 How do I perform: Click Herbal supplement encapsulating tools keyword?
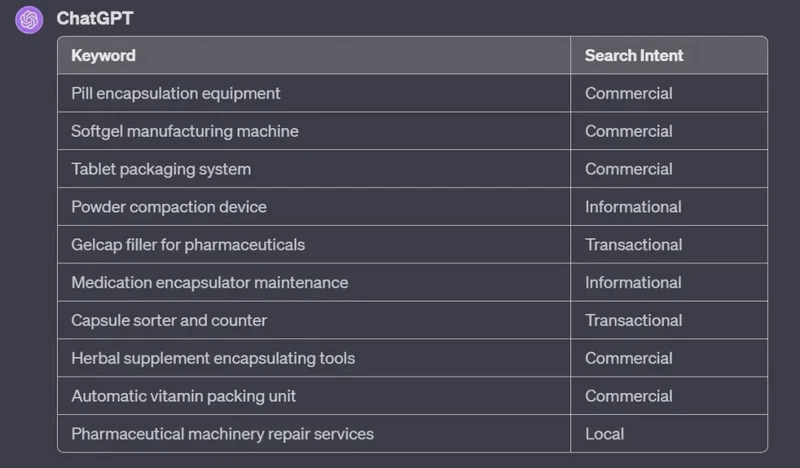[213, 358]
